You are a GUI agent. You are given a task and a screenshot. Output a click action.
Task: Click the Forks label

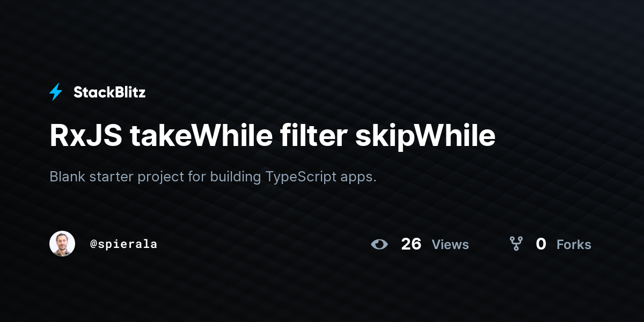coord(574,245)
